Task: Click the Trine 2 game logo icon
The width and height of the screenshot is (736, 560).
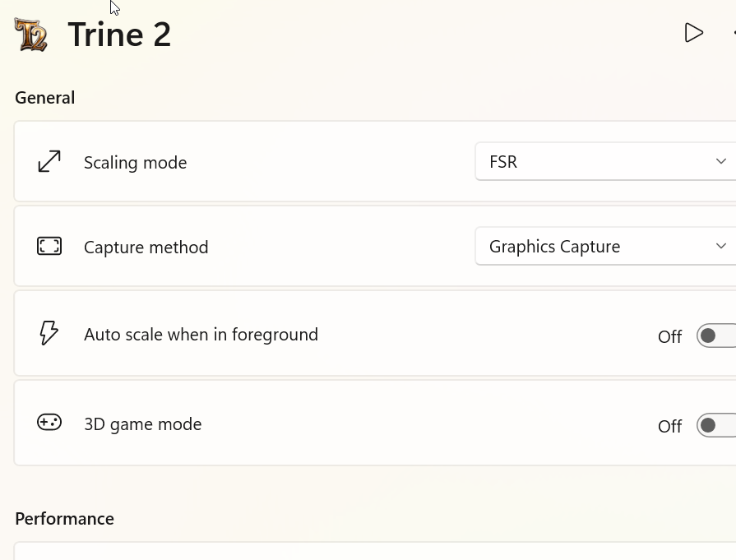Action: coord(30,35)
